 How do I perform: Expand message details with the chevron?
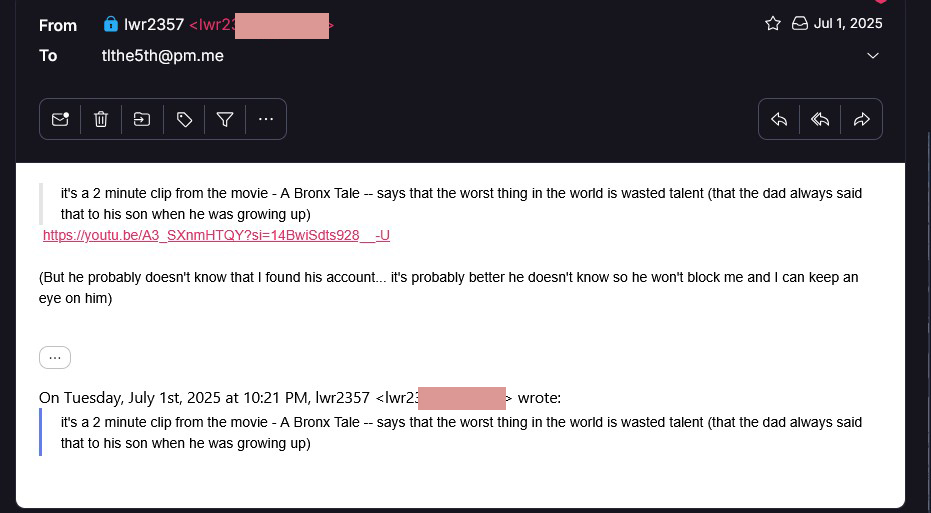point(873,56)
